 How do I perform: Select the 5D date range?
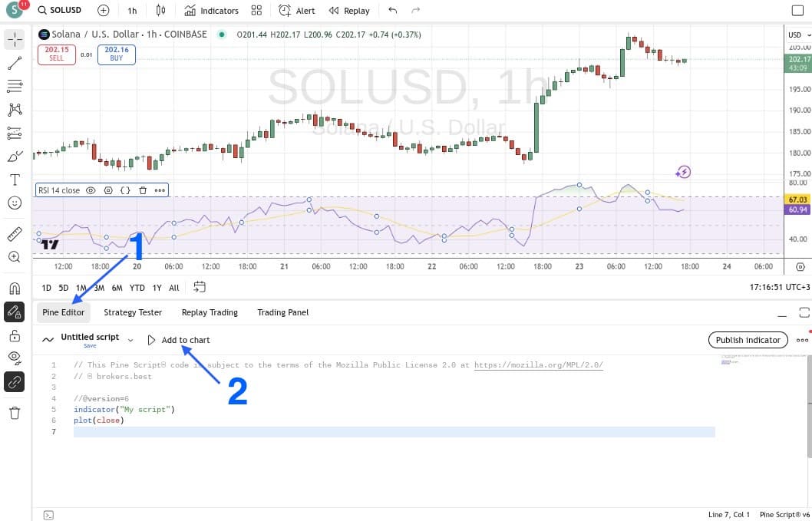pyautogui.click(x=63, y=288)
